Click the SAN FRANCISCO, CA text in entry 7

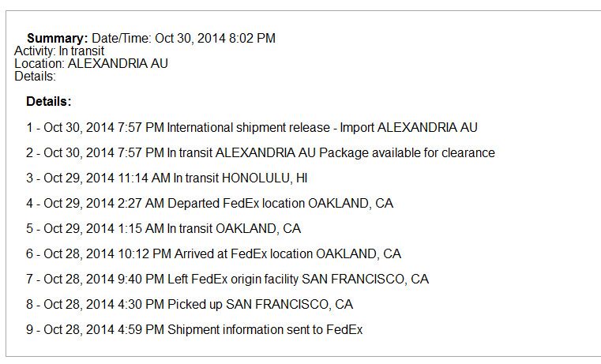click(x=366, y=279)
